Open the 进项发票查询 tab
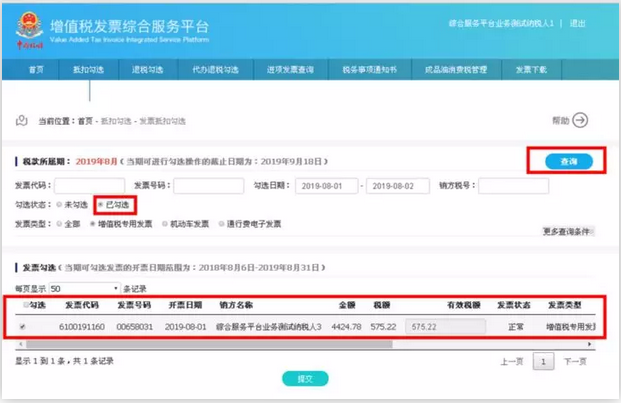This screenshot has height=403, width=621. 291,70
